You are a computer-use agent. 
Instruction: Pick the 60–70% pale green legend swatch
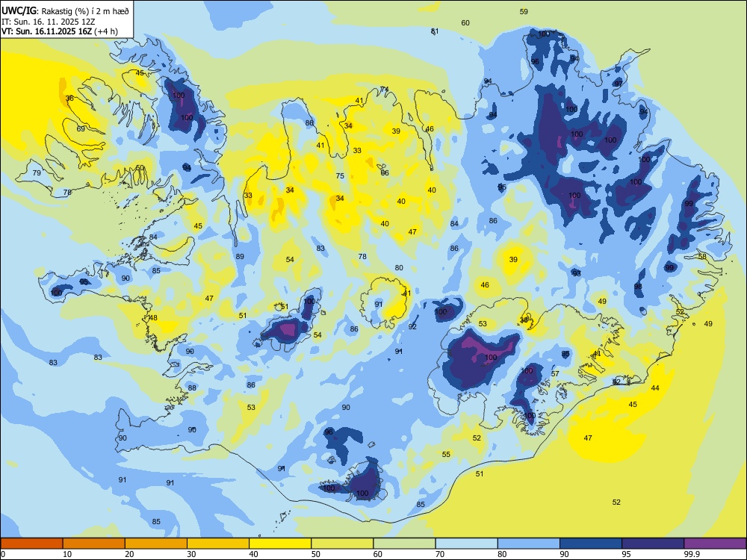pos(404,544)
